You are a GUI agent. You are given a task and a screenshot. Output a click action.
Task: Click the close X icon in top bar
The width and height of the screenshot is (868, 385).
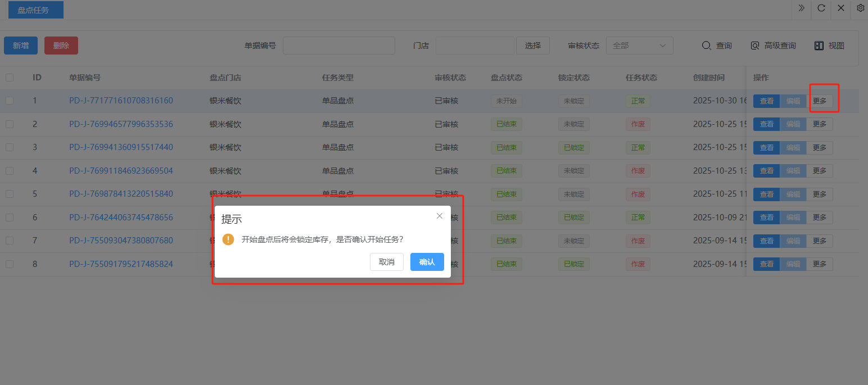pyautogui.click(x=841, y=8)
